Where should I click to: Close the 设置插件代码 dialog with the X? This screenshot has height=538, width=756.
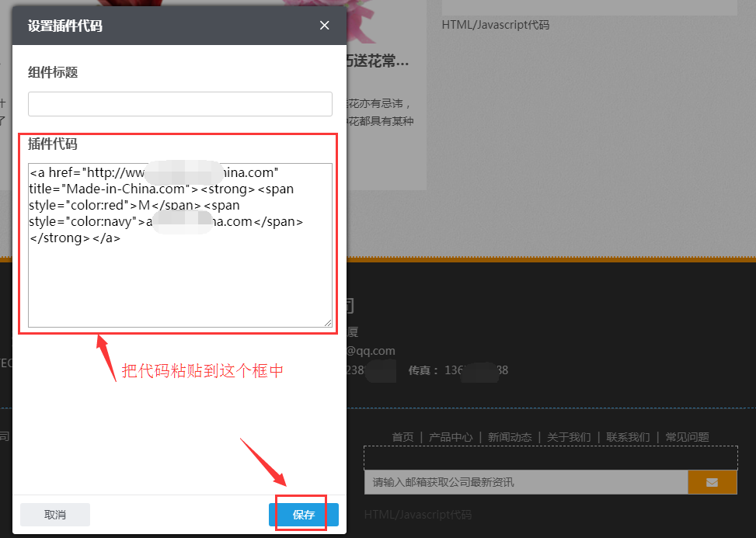(324, 25)
